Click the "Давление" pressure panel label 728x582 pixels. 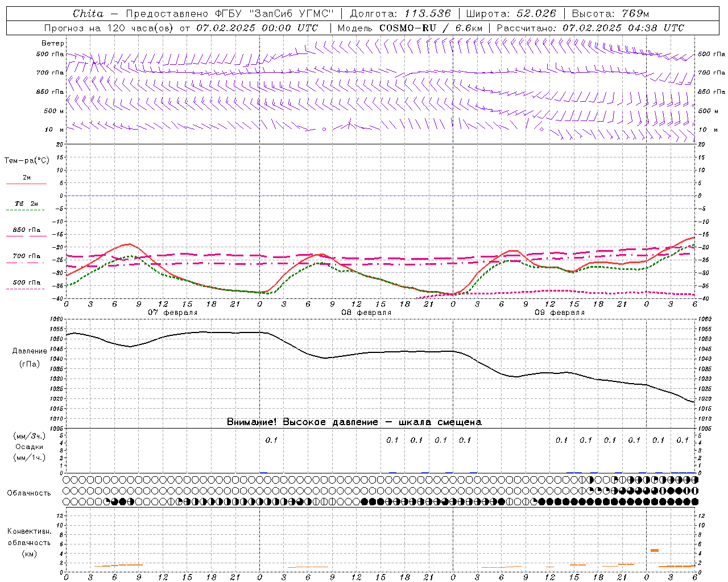30,351
